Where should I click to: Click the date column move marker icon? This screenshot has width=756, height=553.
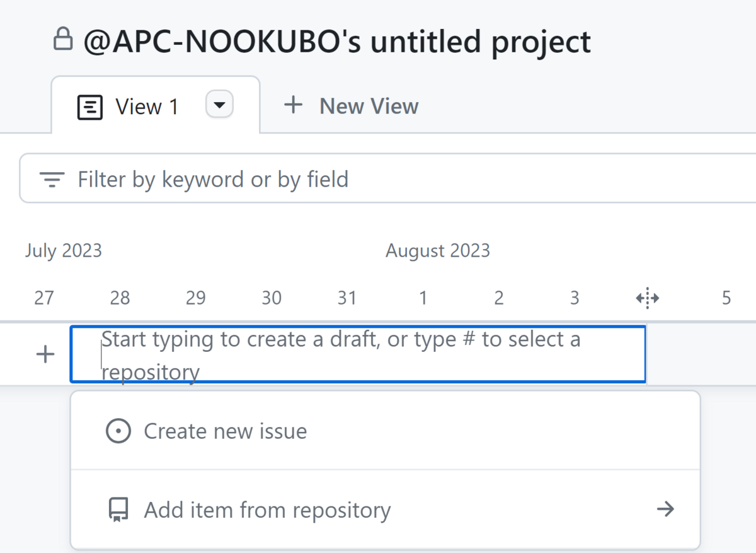click(648, 298)
